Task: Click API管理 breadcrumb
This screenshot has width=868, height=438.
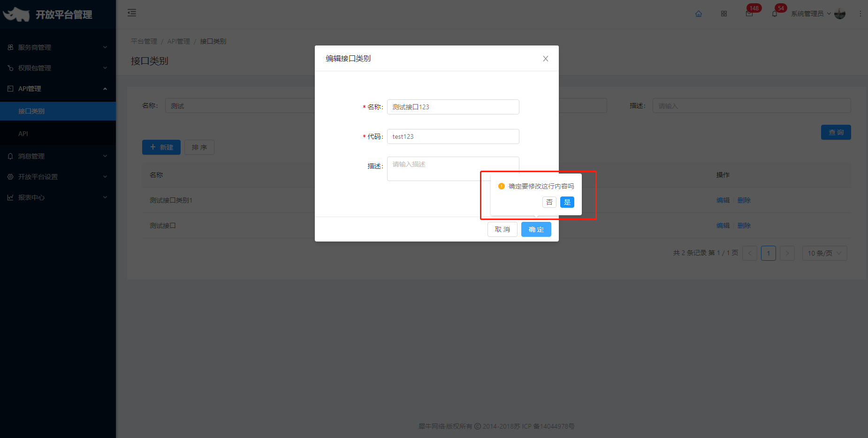Action: point(179,41)
